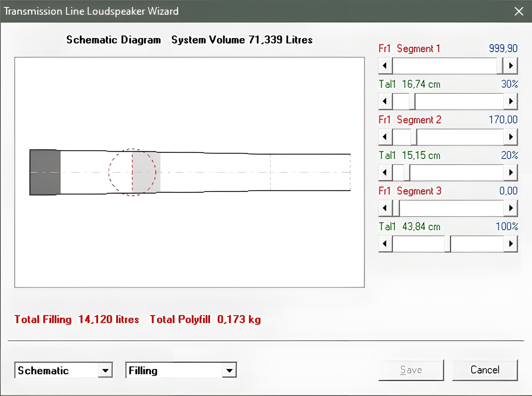
Task: Click left arrow of Fr1 Segment 1 slider
Action: click(x=385, y=66)
